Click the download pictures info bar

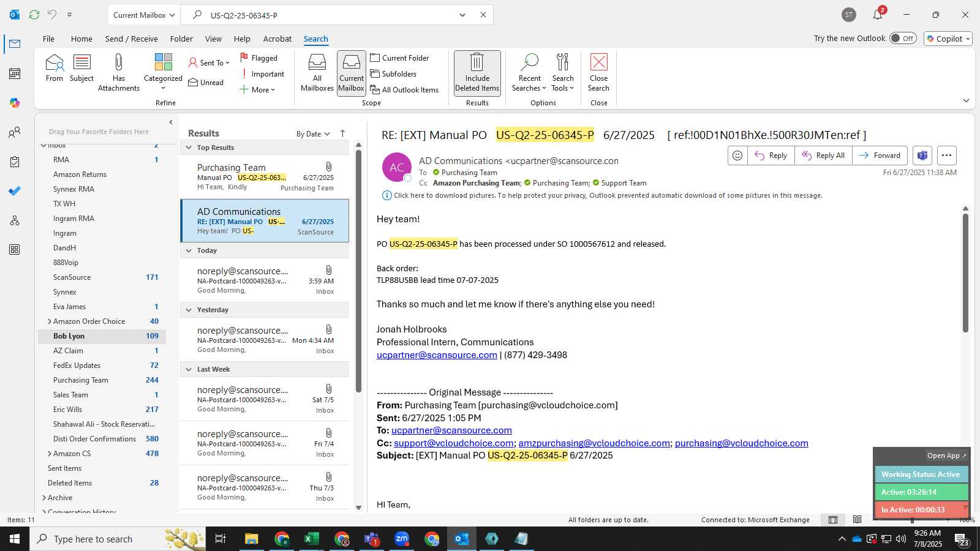602,195
